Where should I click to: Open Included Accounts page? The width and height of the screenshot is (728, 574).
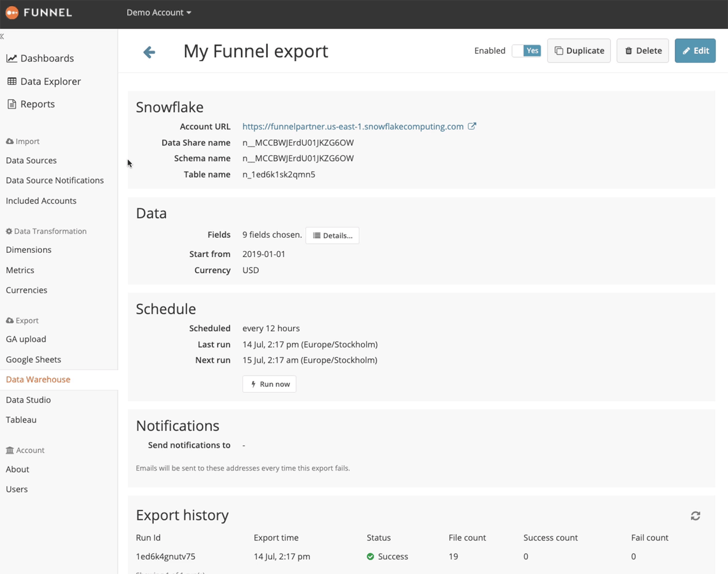pyautogui.click(x=41, y=201)
